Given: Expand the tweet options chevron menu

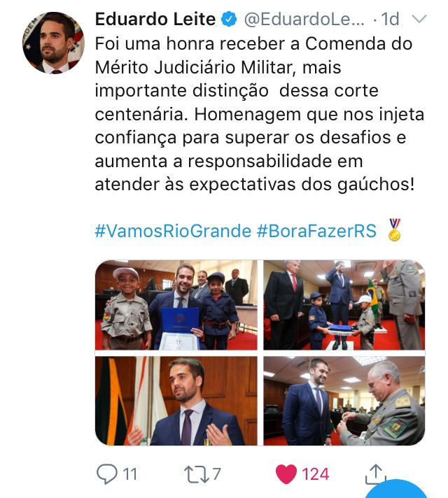Looking at the screenshot, I should pos(419,19).
